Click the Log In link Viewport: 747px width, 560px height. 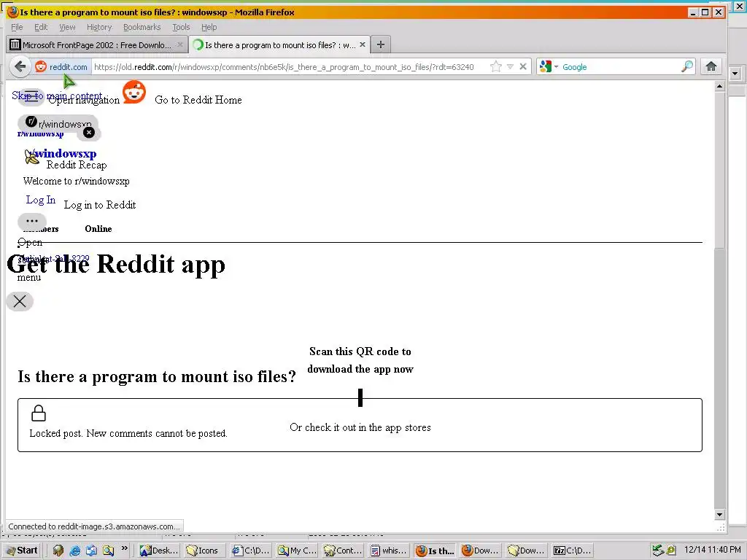point(41,200)
